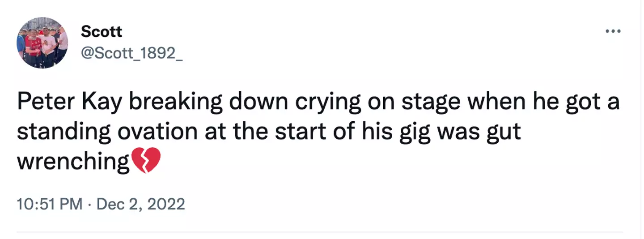This screenshot has width=644, height=239.
Task: Click the Dec 2, 2022 date
Action: coord(140,205)
